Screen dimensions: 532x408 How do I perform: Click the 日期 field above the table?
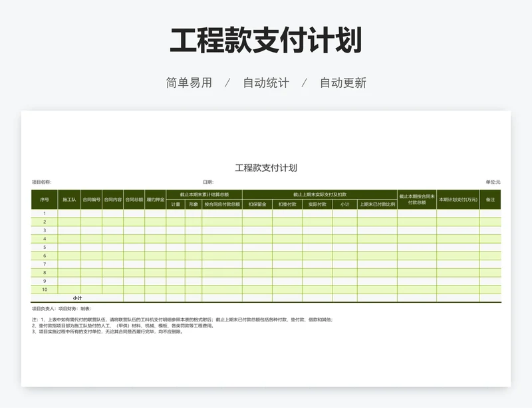(x=208, y=182)
